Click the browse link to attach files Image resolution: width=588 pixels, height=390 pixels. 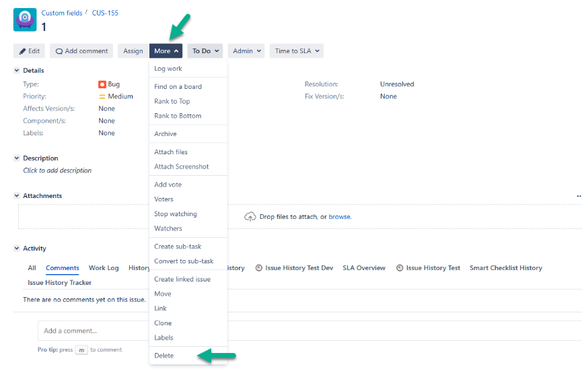coord(340,216)
